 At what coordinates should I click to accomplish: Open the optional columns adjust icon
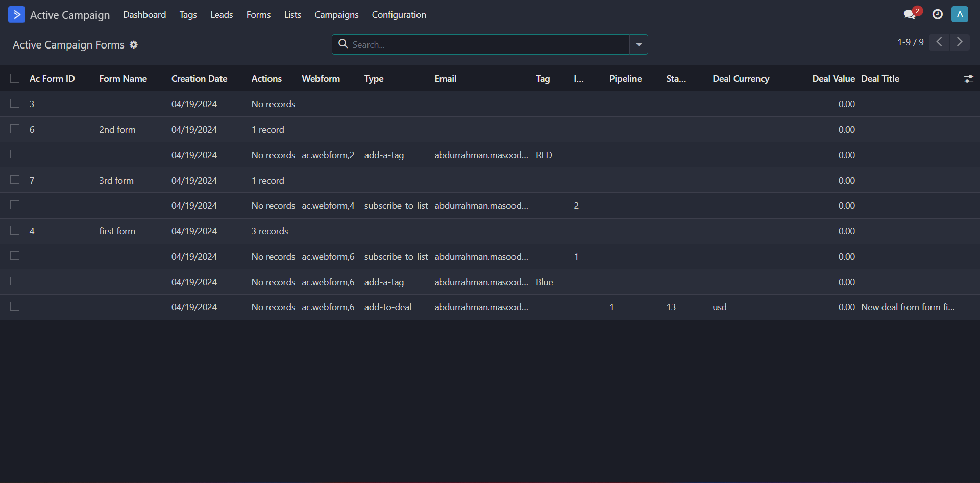point(968,79)
